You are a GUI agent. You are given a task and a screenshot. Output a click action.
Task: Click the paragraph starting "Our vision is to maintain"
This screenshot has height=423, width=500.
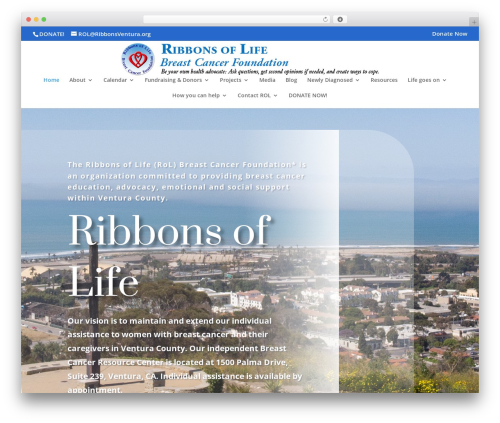click(x=185, y=355)
